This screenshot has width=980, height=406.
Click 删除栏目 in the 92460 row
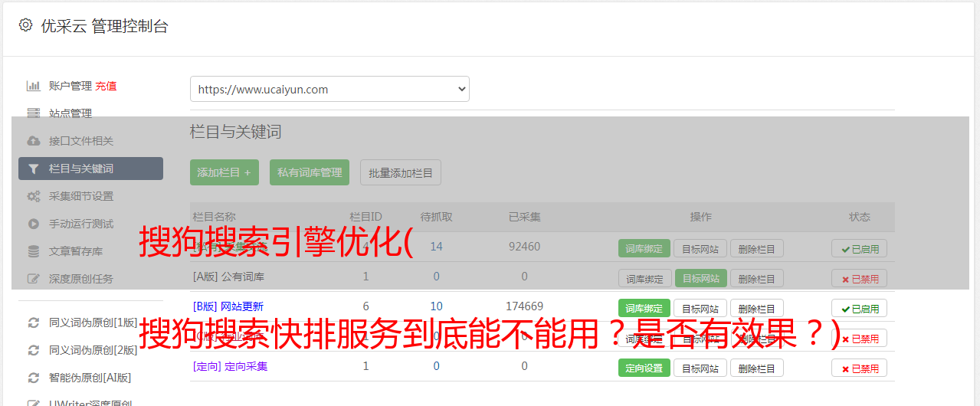tap(757, 248)
